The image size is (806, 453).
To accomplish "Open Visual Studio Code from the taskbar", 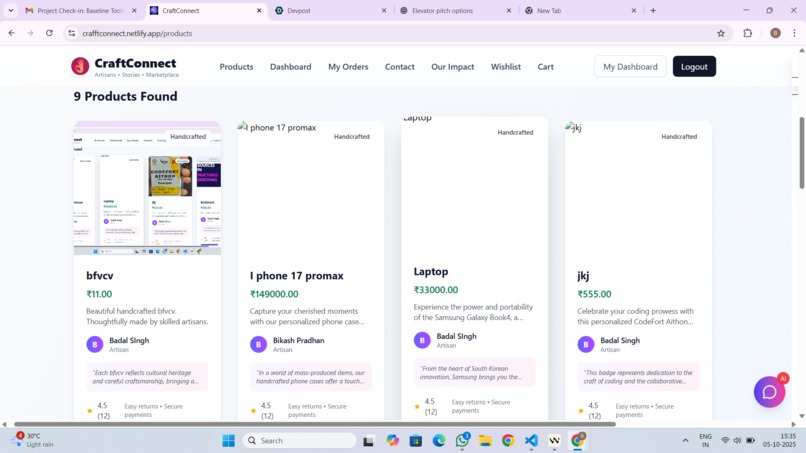I will [531, 441].
